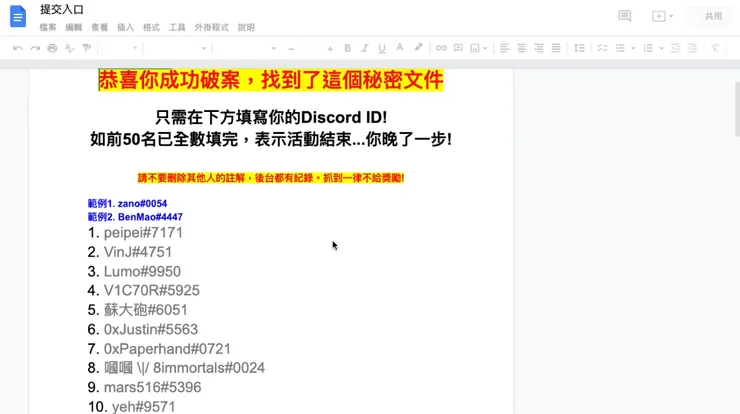Image resolution: width=740 pixels, height=414 pixels.
Task: Print the document
Action: [x=52, y=48]
